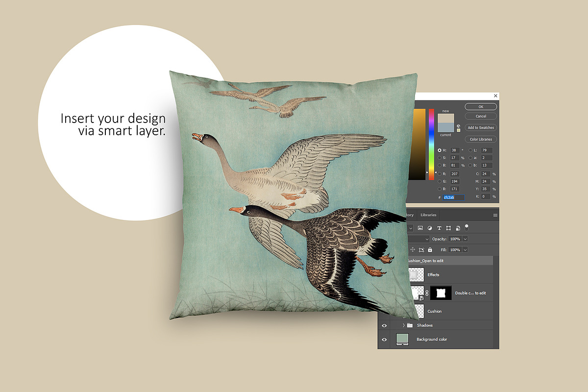
Task: Select the Background color layer thumbnail
Action: click(x=402, y=340)
